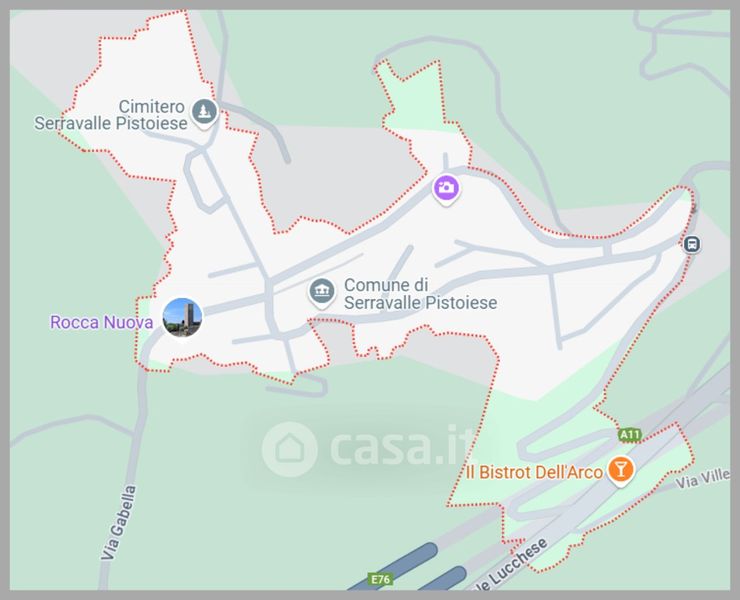Click the casa.it house logo icon
The image size is (740, 600).
(289, 449)
